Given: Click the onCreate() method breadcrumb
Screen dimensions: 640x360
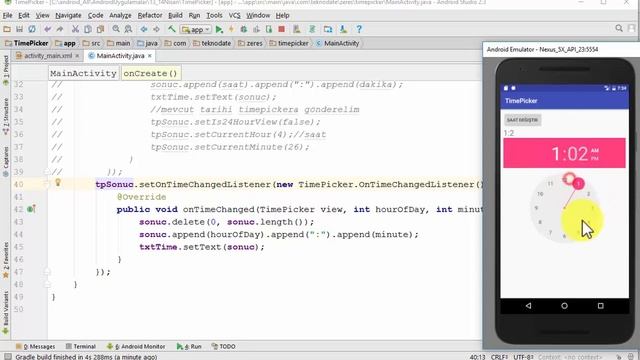Looking at the screenshot, I should tap(150, 73).
